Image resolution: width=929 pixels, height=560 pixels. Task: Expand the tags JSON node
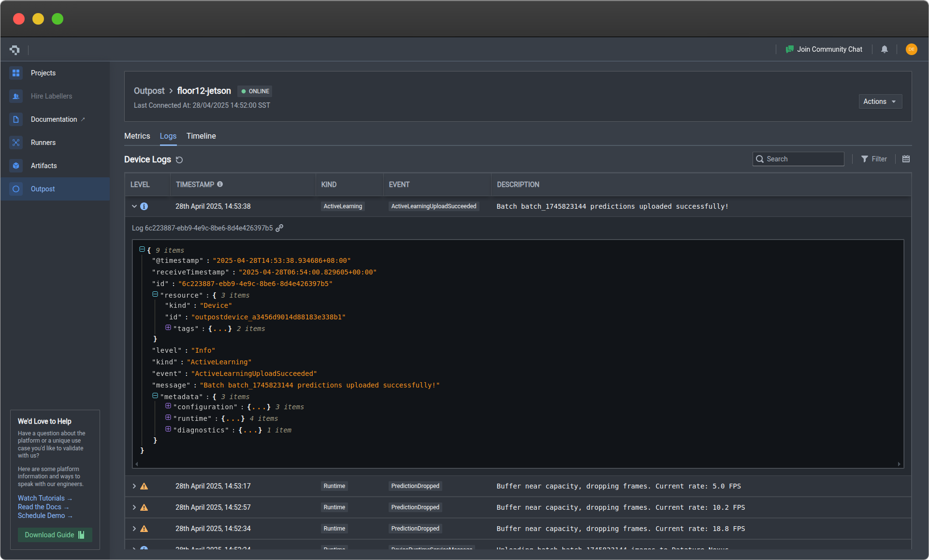168,328
